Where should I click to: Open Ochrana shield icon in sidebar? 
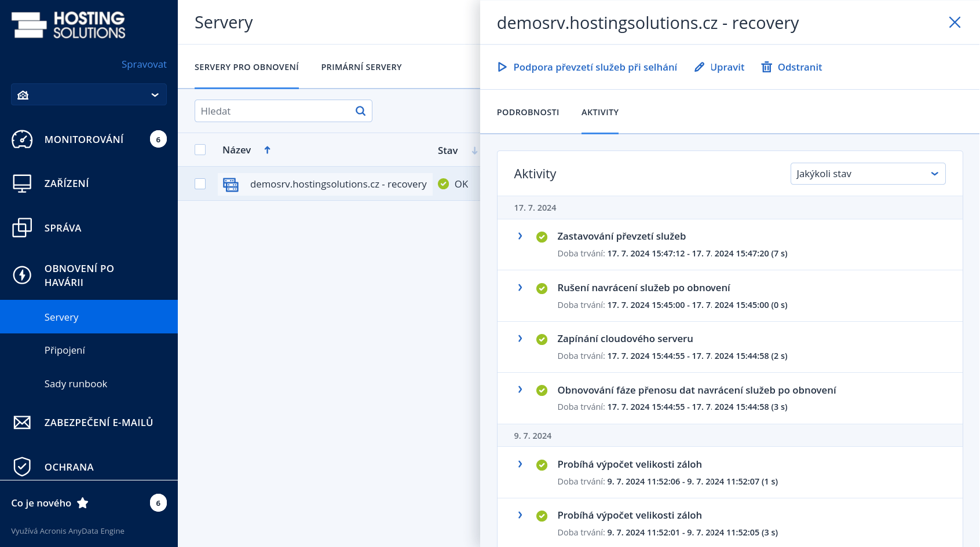pos(22,467)
